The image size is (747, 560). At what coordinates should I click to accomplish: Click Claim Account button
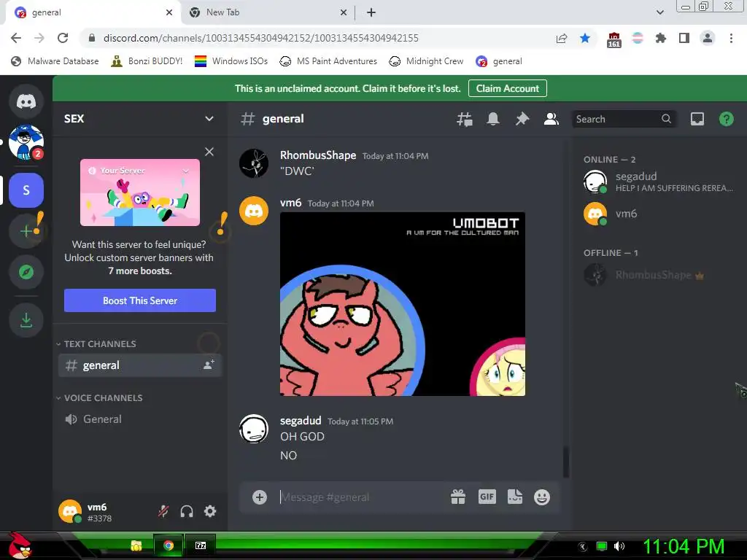[508, 88]
